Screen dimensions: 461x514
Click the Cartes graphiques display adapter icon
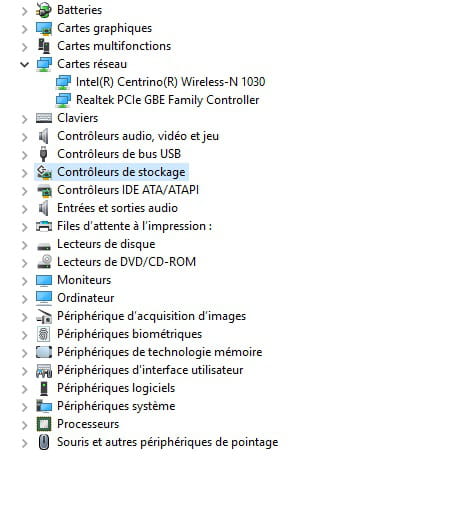(x=44, y=28)
